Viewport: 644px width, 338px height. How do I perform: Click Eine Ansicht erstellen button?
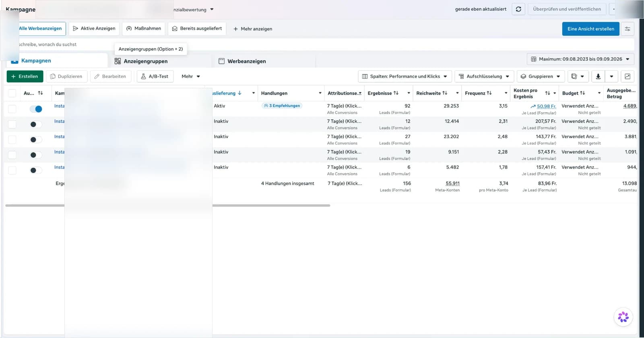(x=590, y=29)
